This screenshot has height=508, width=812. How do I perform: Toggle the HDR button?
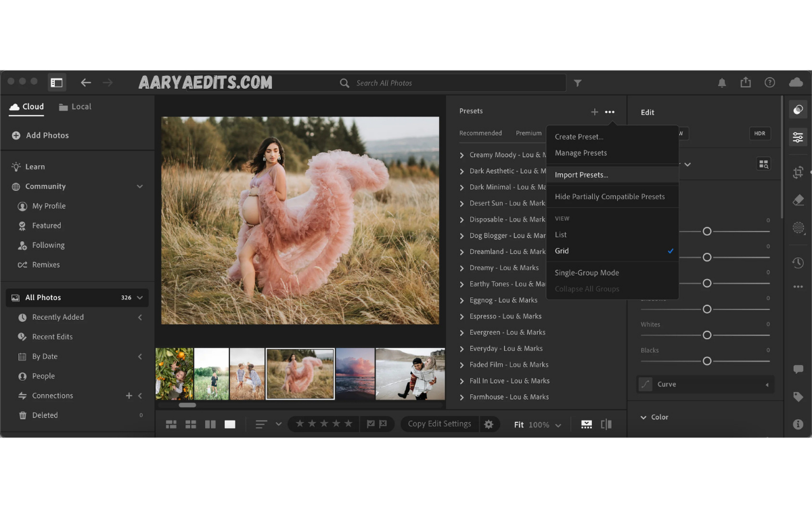pyautogui.click(x=760, y=133)
